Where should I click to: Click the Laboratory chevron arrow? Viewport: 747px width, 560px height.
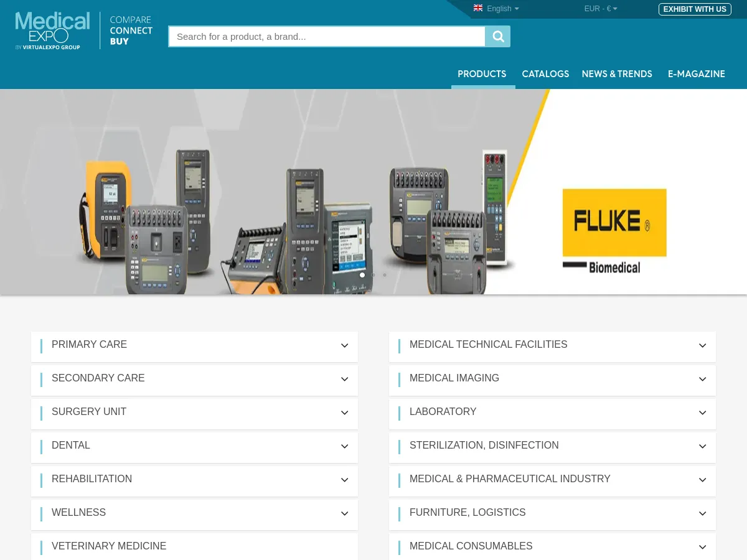click(702, 413)
